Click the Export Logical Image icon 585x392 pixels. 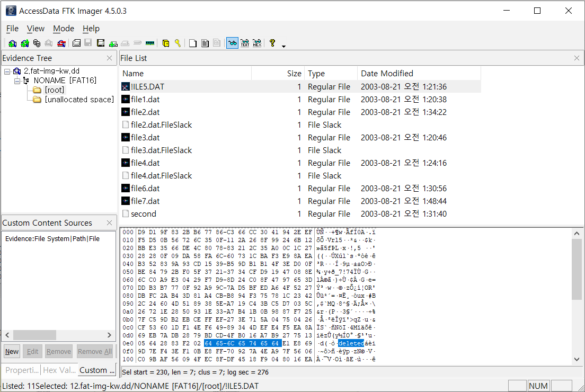[100, 43]
